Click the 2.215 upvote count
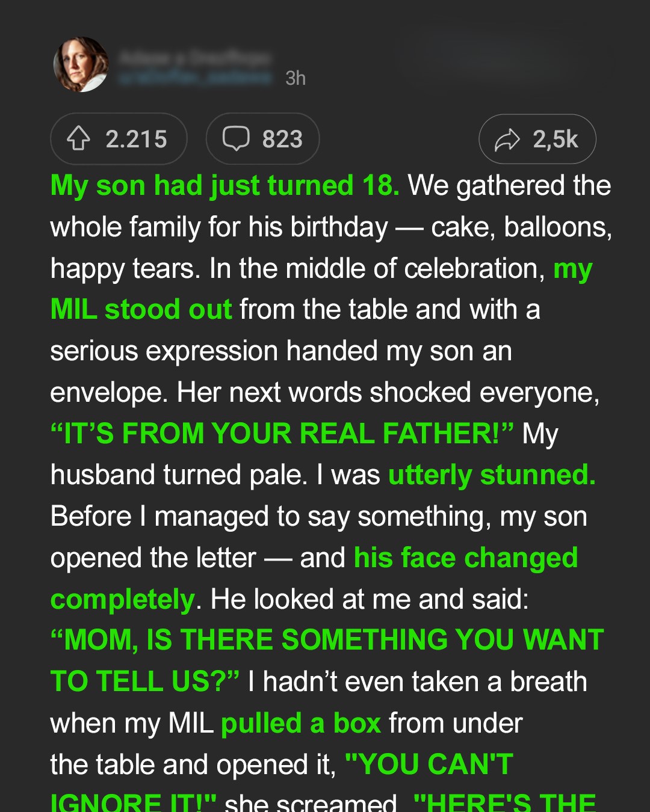The height and width of the screenshot is (812, 650). (x=137, y=140)
